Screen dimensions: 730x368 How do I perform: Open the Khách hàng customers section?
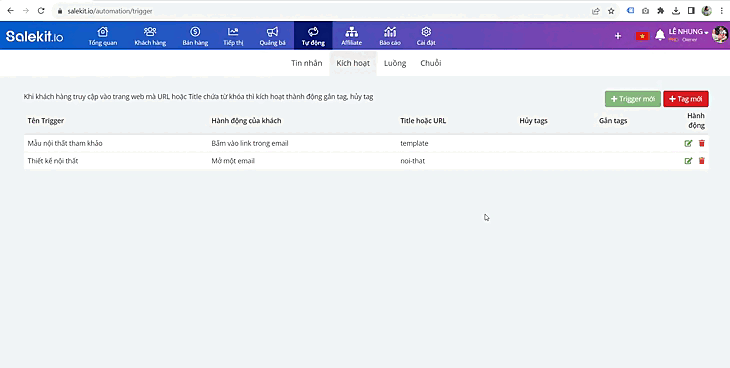point(150,36)
